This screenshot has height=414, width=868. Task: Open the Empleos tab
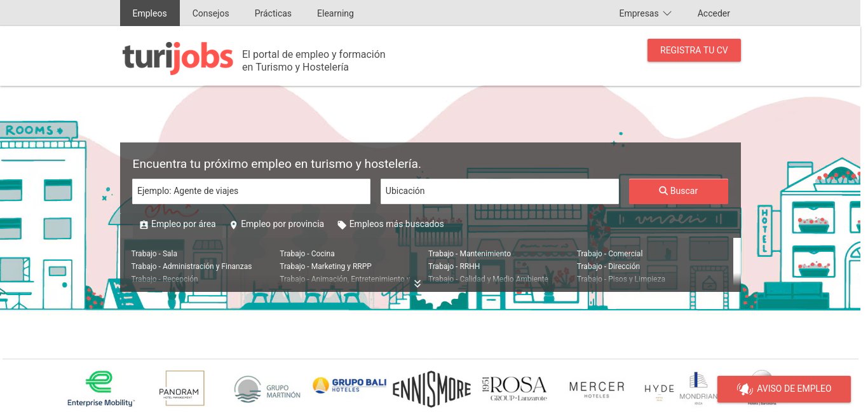[149, 13]
